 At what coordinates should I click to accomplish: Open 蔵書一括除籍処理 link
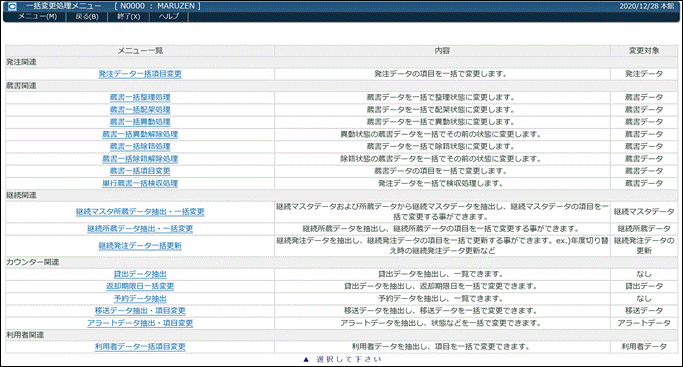[140, 146]
